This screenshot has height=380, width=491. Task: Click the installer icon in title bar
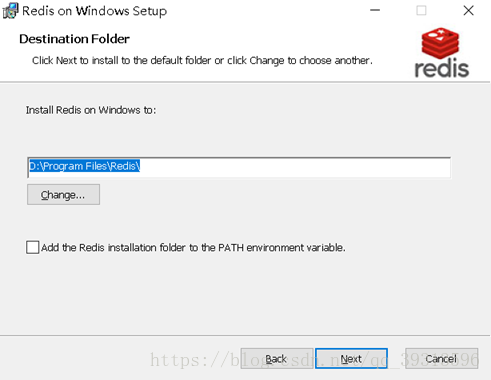pos(10,11)
